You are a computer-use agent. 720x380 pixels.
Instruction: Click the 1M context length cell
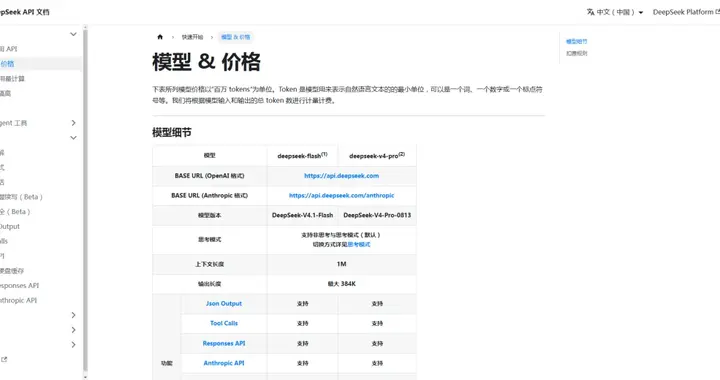click(x=341, y=264)
